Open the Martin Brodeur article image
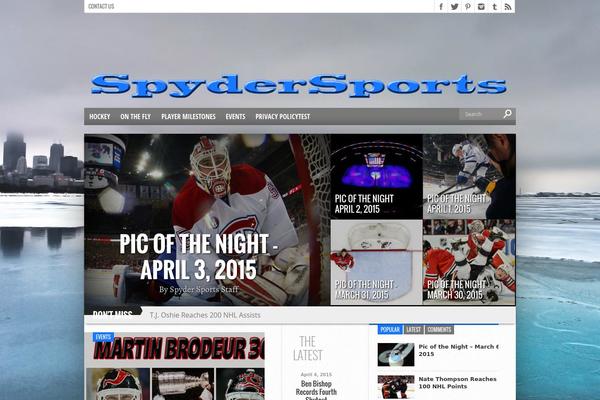This screenshot has width=600, height=400. coord(175,366)
